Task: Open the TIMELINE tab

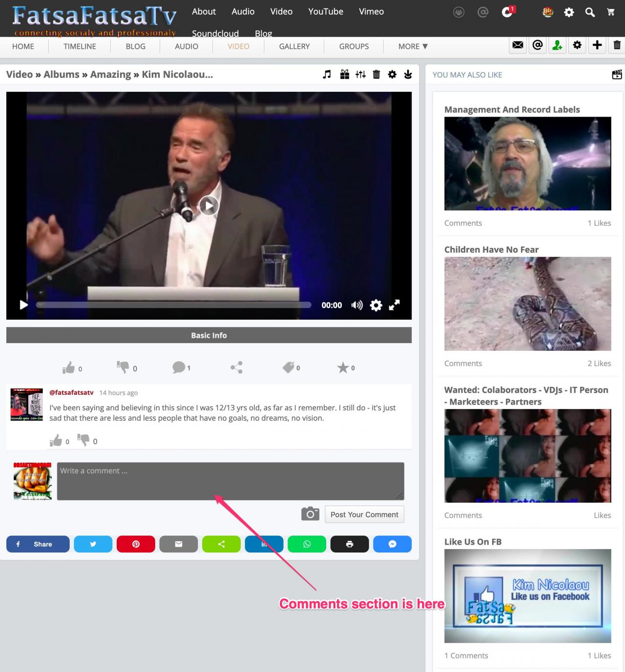Action: click(x=80, y=46)
